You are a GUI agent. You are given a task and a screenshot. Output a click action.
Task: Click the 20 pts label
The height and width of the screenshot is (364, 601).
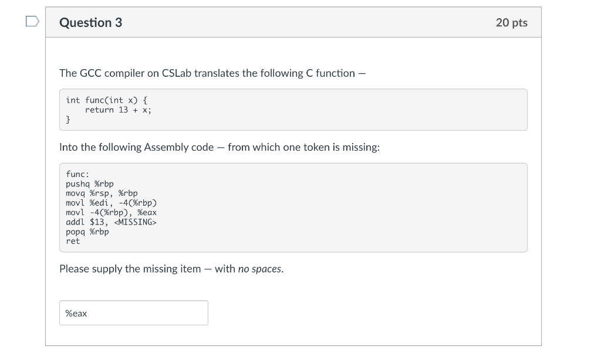point(511,23)
